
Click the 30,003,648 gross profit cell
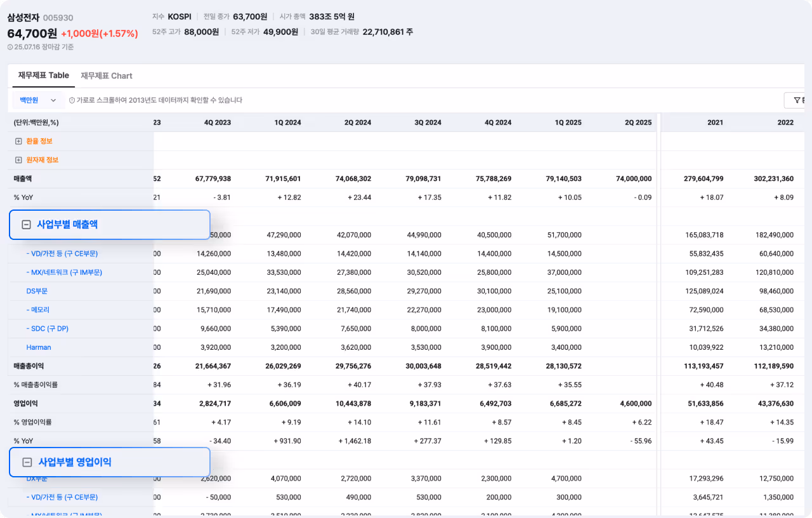coord(423,366)
